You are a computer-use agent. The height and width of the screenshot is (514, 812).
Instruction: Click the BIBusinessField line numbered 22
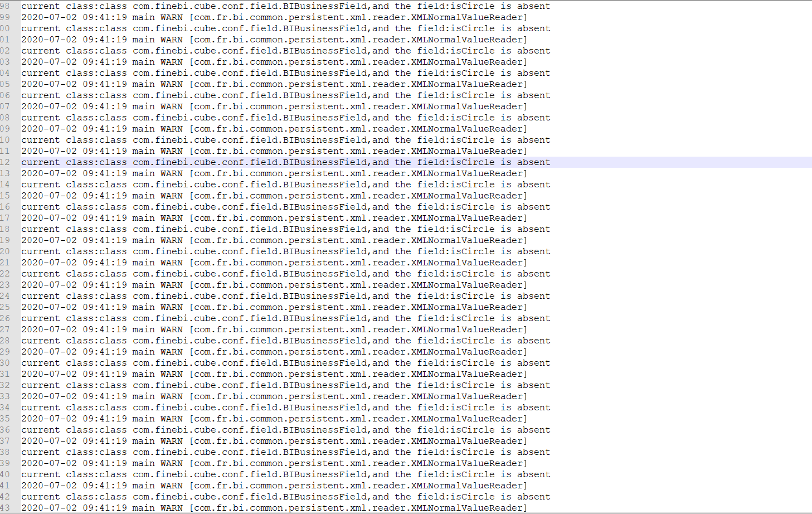pyautogui.click(x=286, y=274)
